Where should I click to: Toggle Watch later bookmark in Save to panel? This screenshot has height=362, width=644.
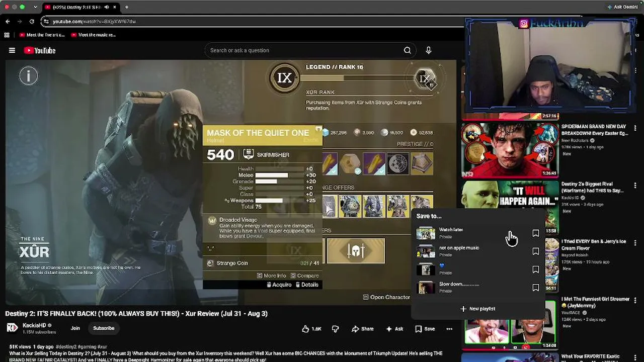pyautogui.click(x=536, y=233)
